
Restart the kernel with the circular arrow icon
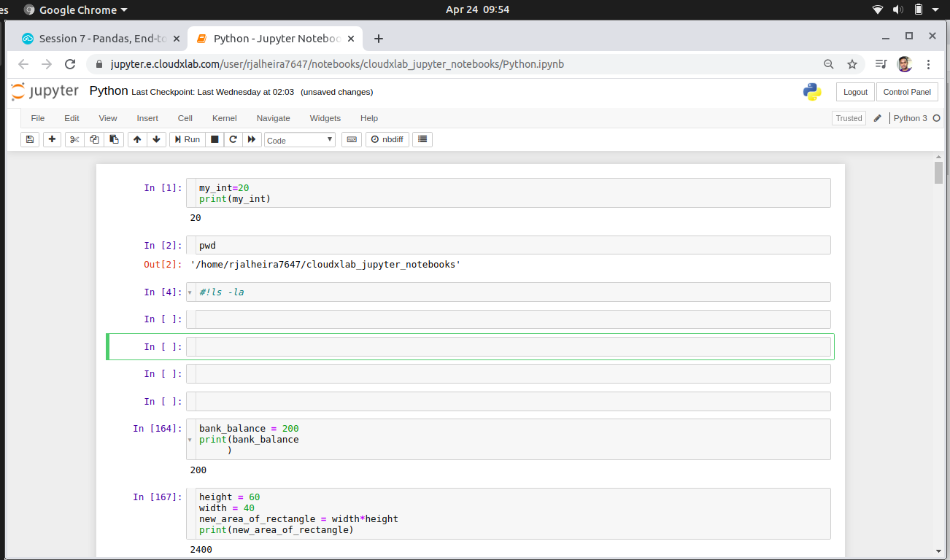point(233,139)
